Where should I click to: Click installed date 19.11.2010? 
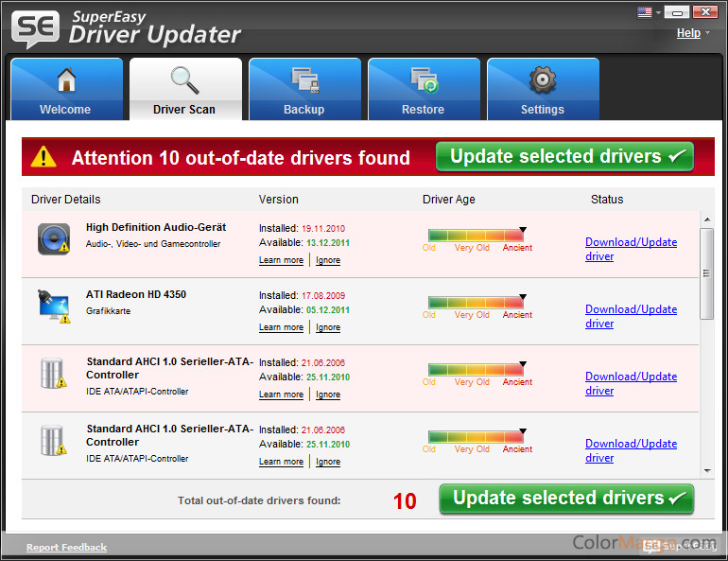pos(323,229)
